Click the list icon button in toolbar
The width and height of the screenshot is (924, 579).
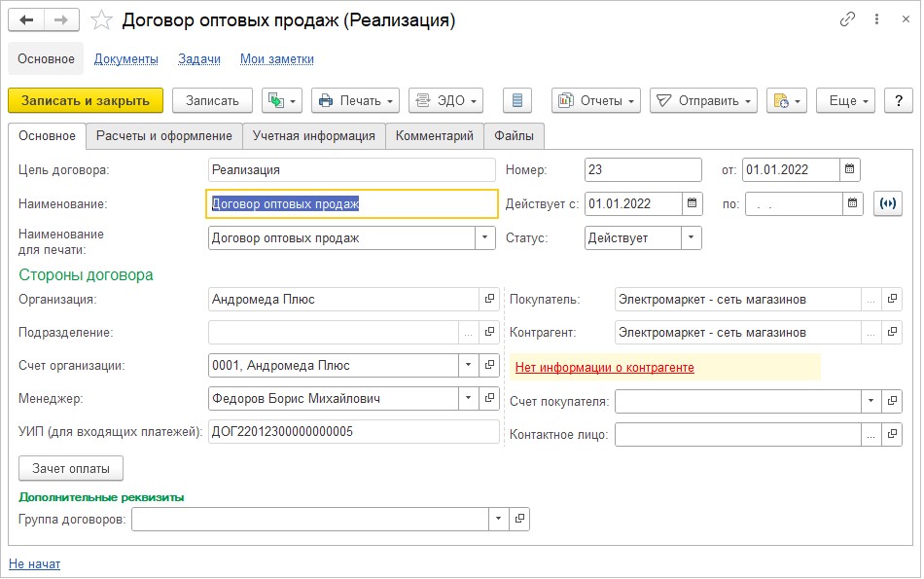tap(517, 100)
